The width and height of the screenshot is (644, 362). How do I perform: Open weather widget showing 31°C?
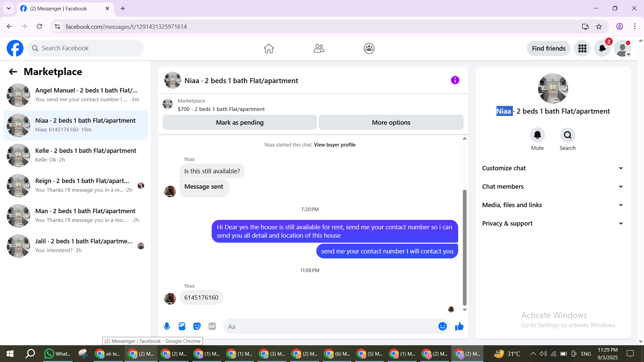coord(507,354)
